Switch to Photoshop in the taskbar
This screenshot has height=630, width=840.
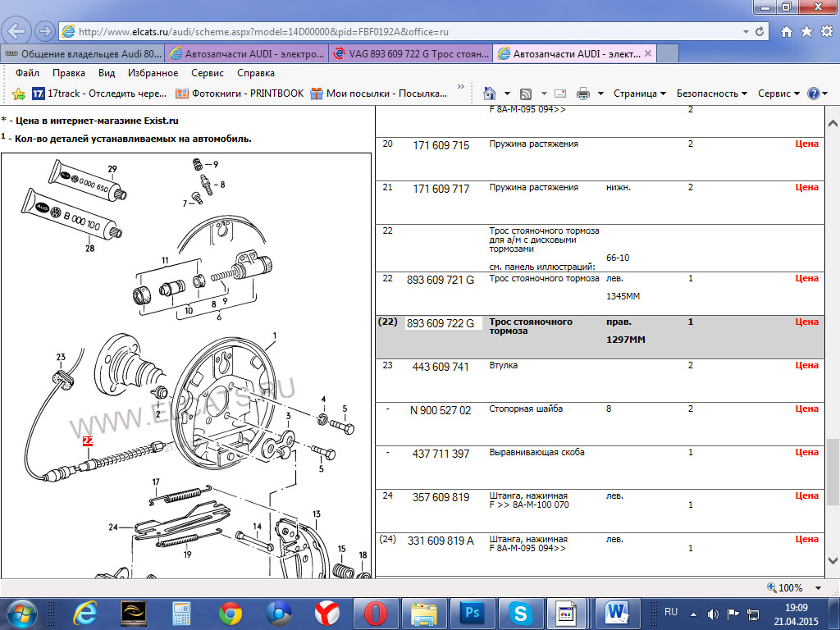472,612
